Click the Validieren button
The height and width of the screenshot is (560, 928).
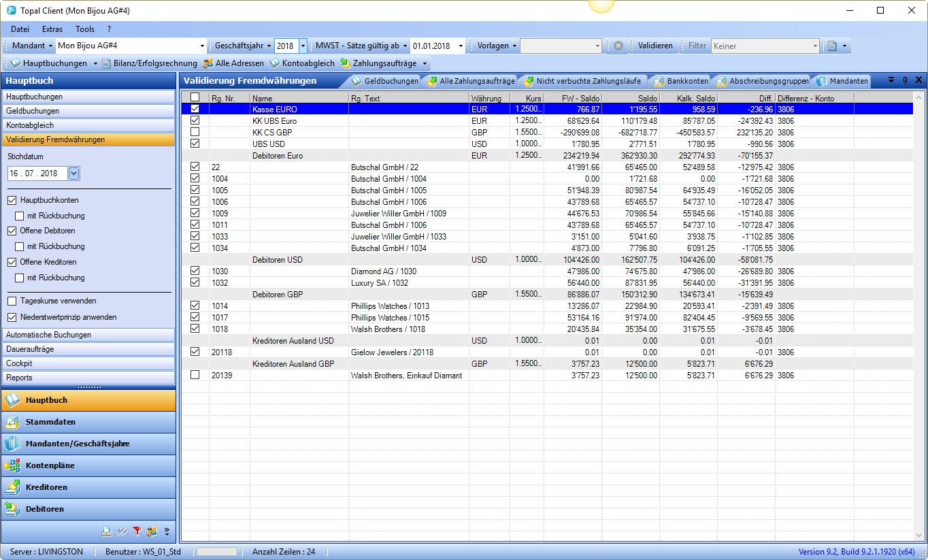(x=654, y=46)
